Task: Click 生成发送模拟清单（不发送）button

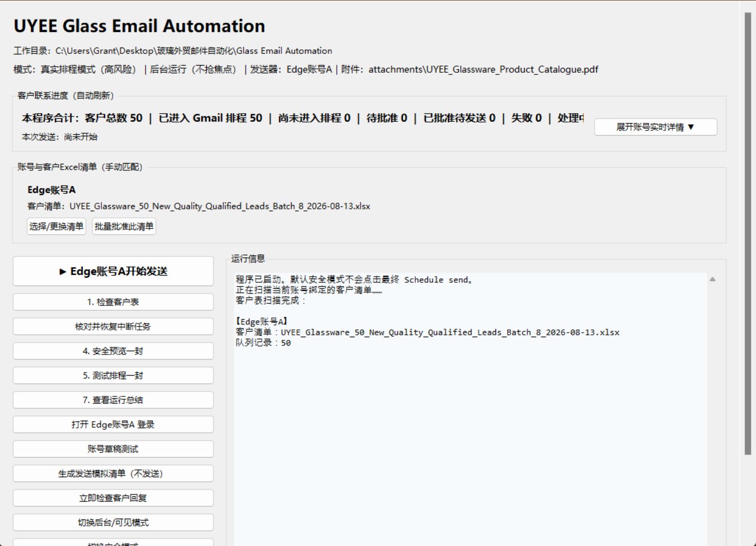Action: click(x=113, y=474)
